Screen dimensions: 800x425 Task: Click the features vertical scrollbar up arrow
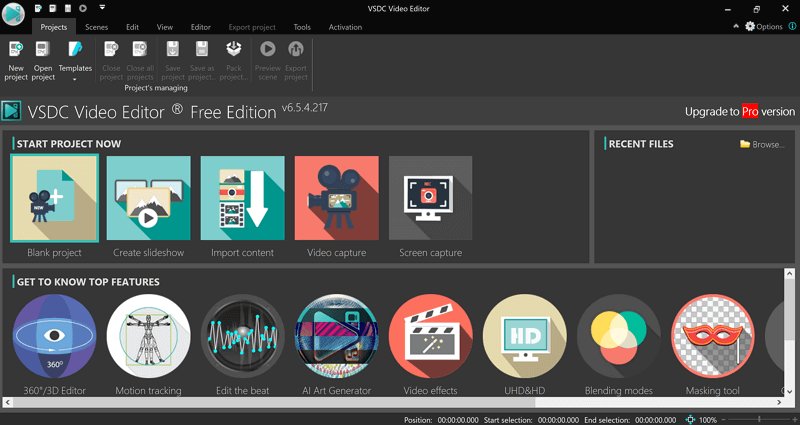(x=790, y=274)
